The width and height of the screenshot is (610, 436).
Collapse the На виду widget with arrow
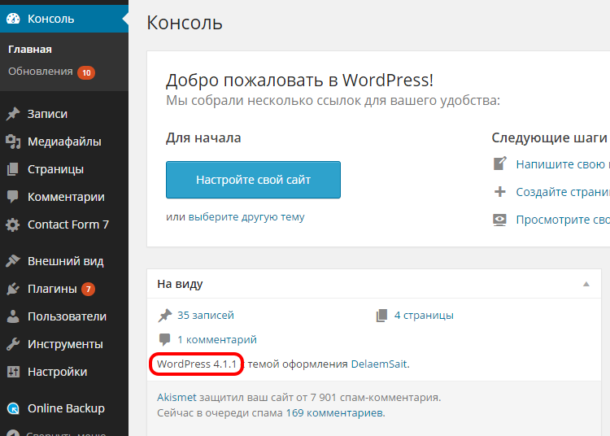[586, 284]
